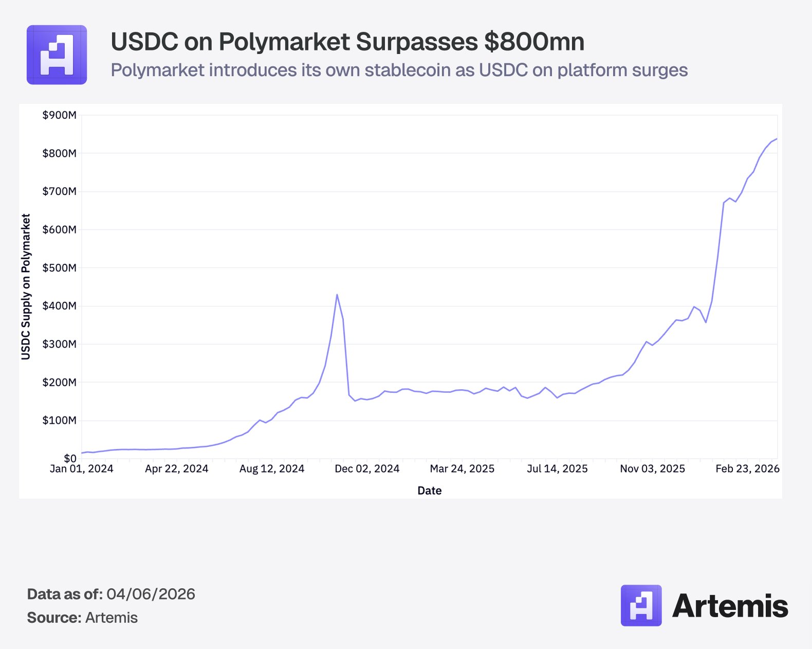Select the chart title about USDC surpassing $800mn
The height and width of the screenshot is (649, 812).
(x=347, y=42)
